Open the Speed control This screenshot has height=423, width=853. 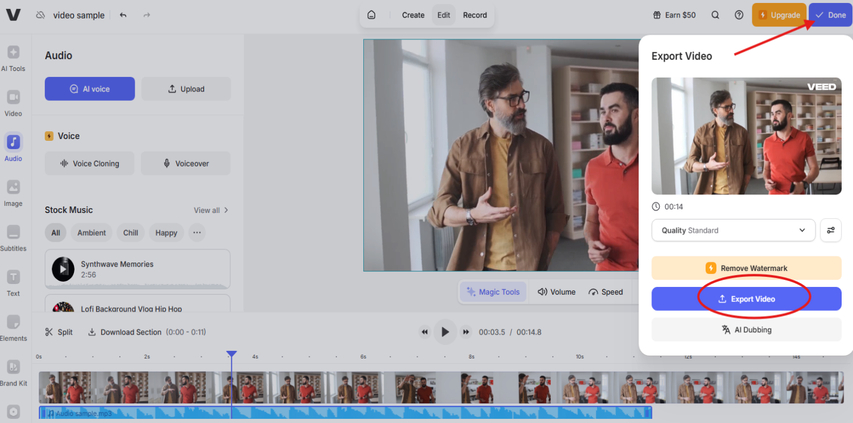(x=605, y=292)
